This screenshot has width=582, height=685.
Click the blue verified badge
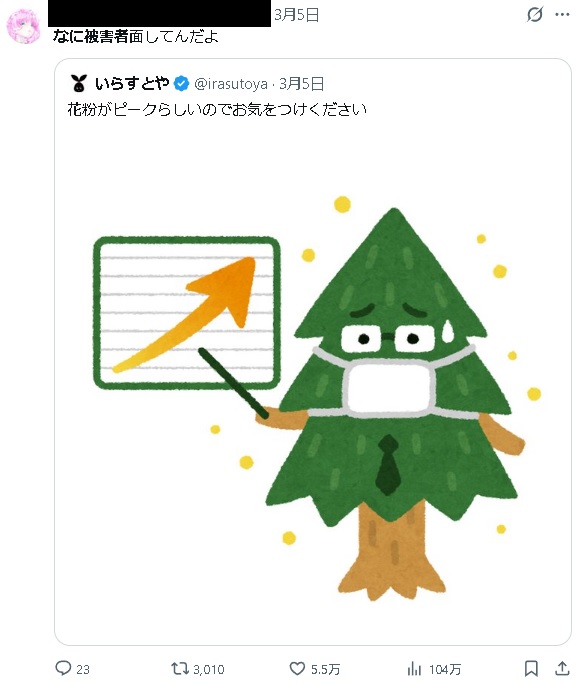(x=181, y=83)
